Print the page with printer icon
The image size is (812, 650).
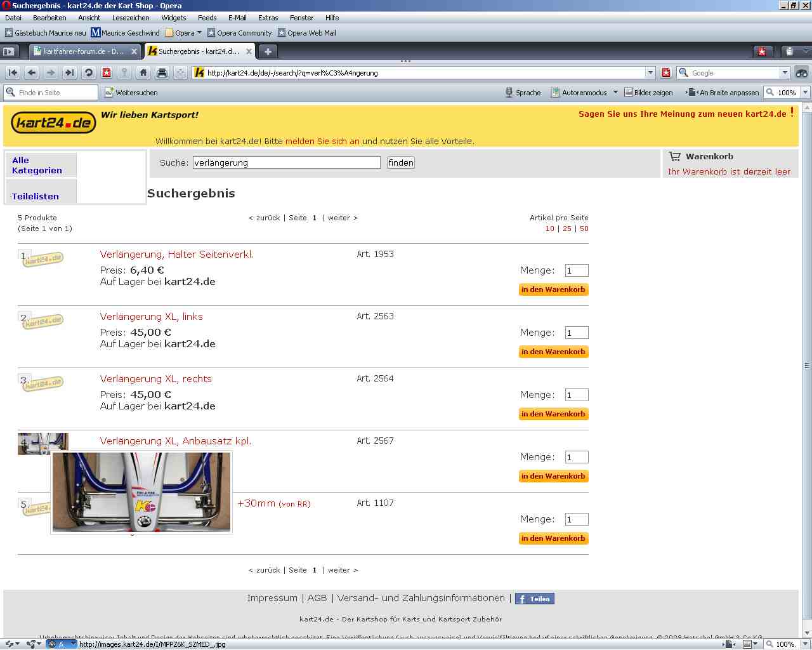(162, 73)
